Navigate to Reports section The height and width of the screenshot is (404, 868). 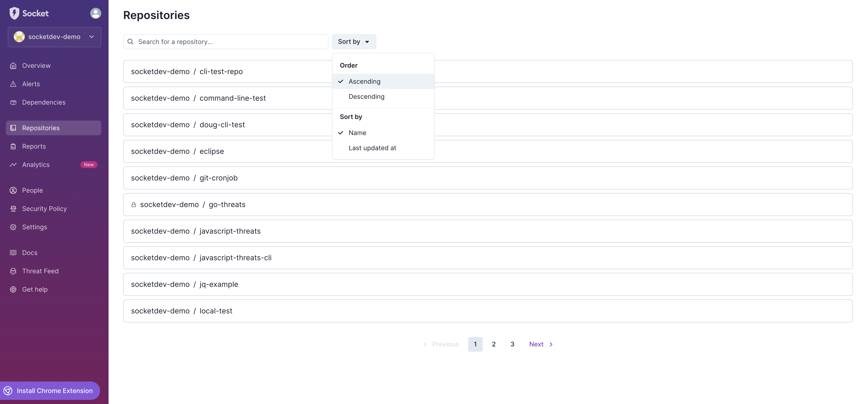[34, 146]
